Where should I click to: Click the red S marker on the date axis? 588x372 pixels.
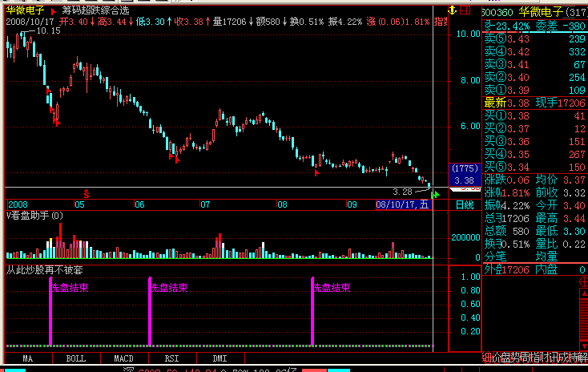coord(87,194)
